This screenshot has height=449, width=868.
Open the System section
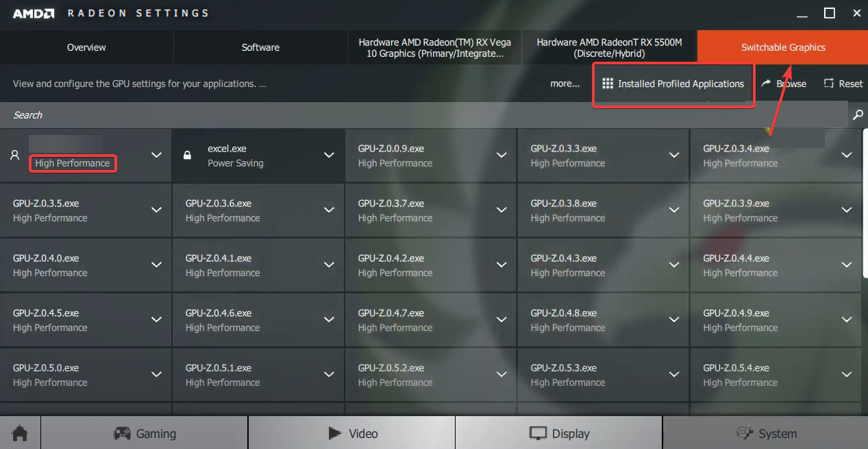pyautogui.click(x=766, y=433)
